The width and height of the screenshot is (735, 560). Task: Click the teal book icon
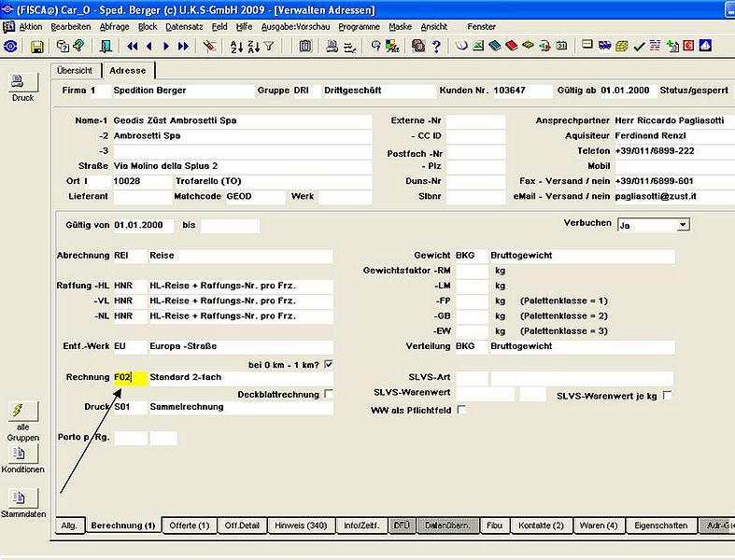(x=495, y=46)
